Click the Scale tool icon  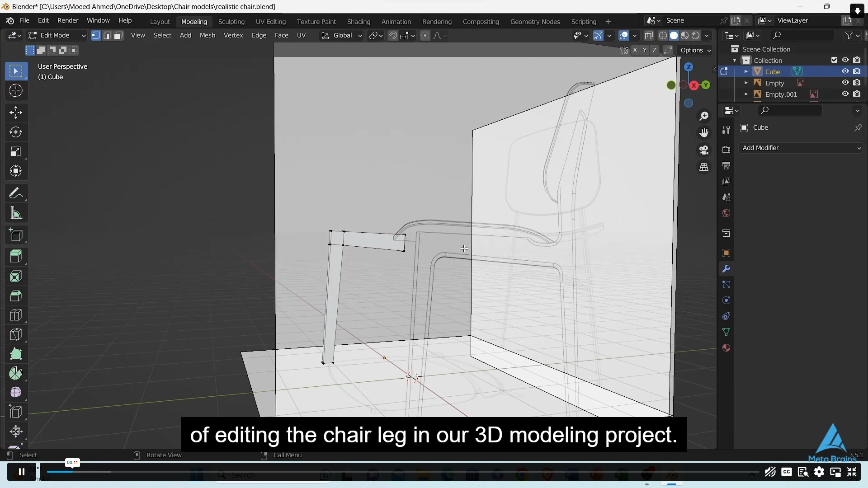(16, 152)
